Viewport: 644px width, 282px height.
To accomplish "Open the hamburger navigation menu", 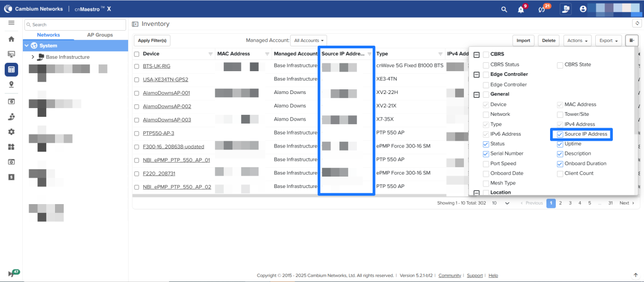I will 11,23.
